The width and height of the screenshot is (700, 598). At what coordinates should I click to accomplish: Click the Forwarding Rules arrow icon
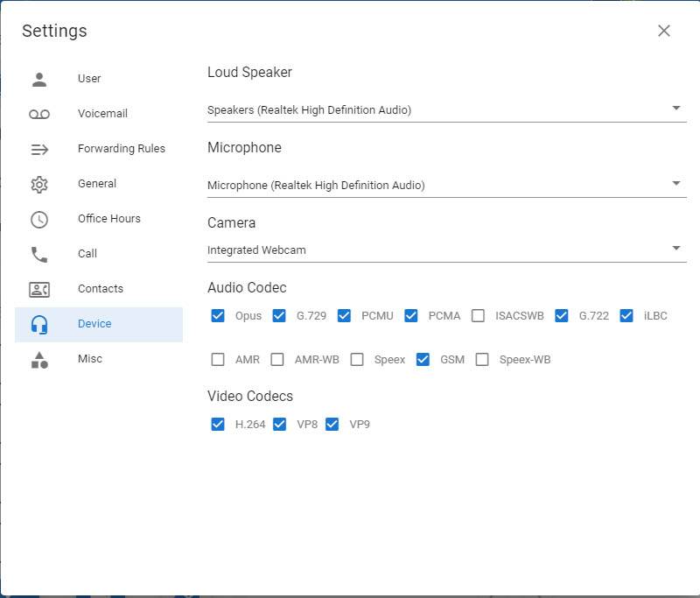39,149
